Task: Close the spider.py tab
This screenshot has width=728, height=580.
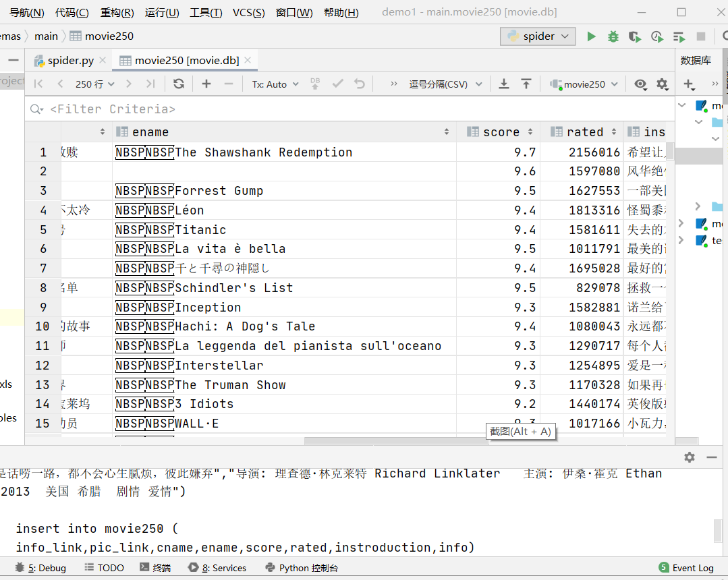Action: click(x=103, y=60)
